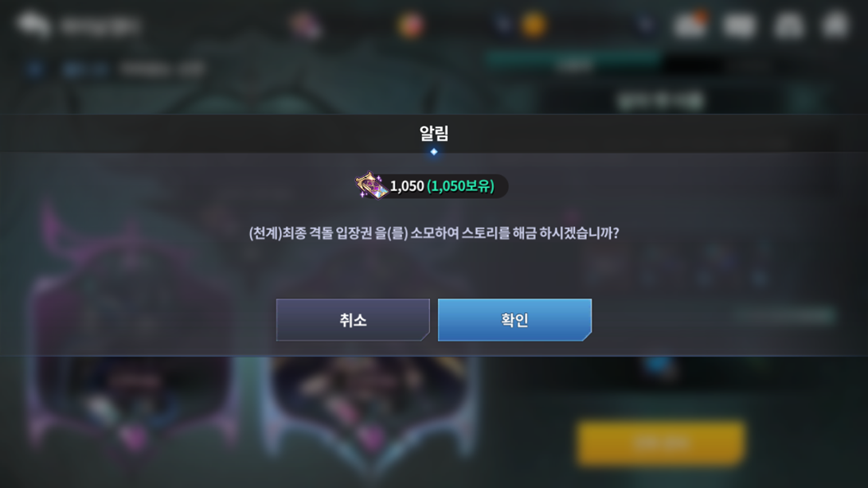The width and height of the screenshot is (868, 488).
Task: Click the (천계)최종 격돌 입장권 ticket icon
Action: pos(371,185)
